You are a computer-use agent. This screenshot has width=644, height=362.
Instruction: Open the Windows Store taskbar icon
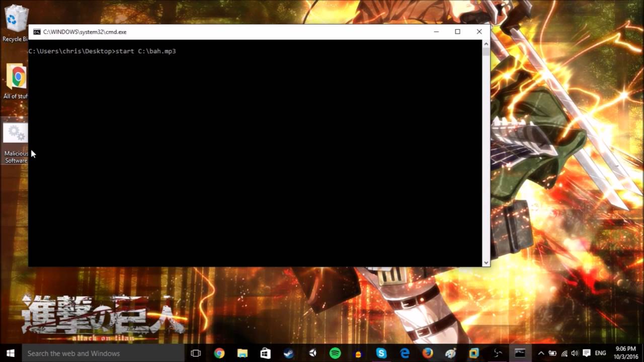[265, 353]
